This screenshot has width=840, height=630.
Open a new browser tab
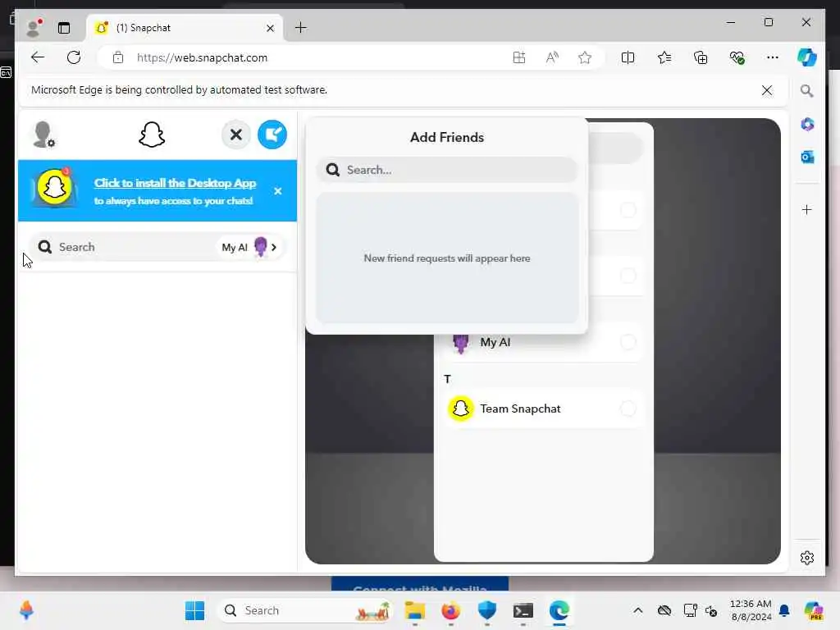coord(301,28)
